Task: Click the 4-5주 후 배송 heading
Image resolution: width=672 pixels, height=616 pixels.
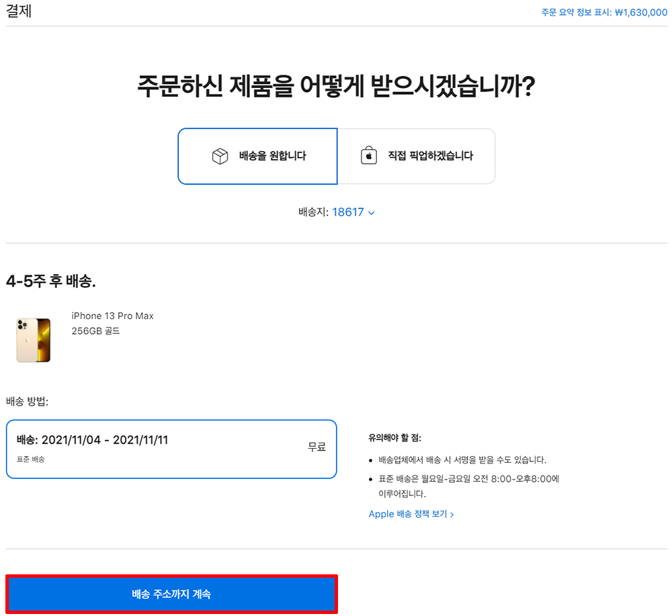Action: pyautogui.click(x=50, y=281)
